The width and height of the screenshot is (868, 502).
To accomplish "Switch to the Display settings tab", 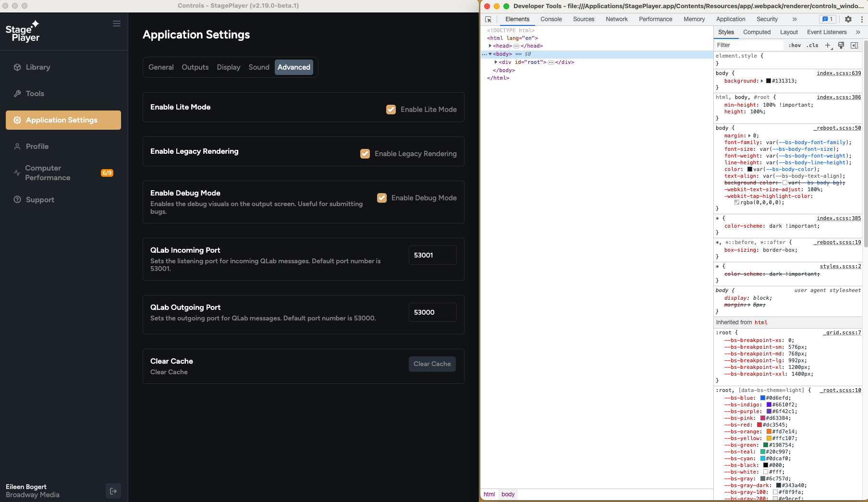I will (x=228, y=67).
